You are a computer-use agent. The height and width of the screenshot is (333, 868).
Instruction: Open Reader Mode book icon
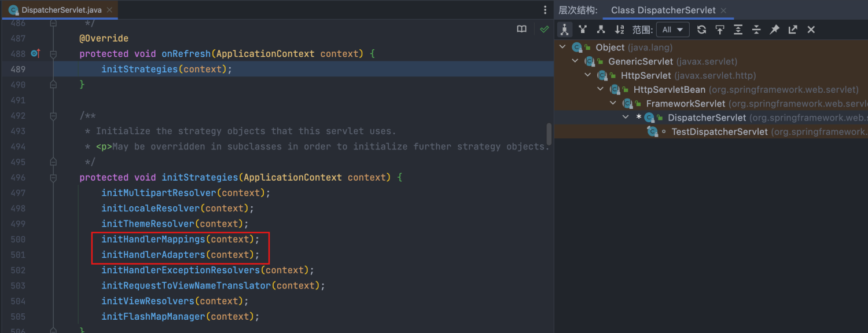[x=522, y=29]
